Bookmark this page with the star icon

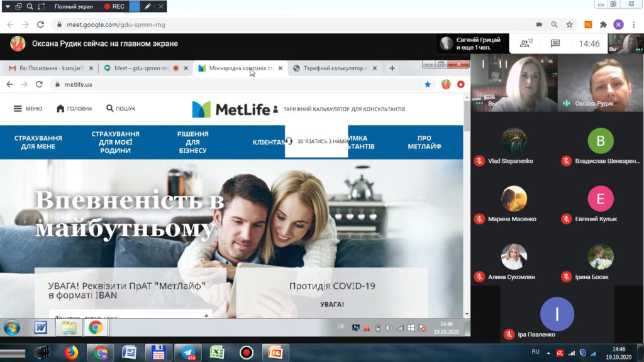click(569, 25)
